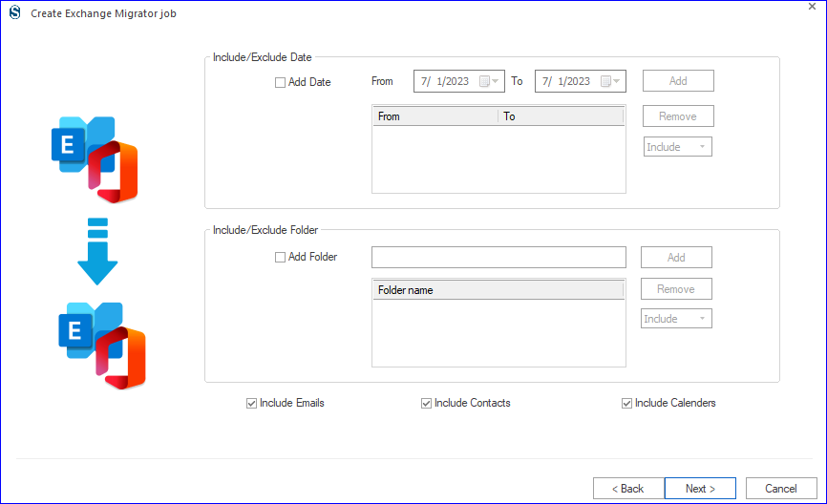Viewport: 827px width, 504px height.
Task: Click the Shoviv app icon in title bar
Action: pos(14,12)
